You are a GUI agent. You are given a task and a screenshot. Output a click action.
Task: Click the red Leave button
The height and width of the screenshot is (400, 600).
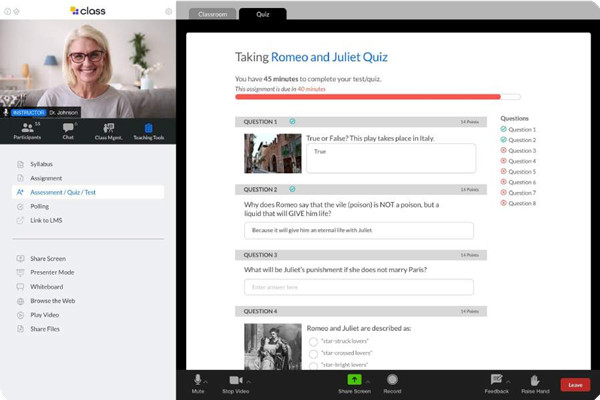574,384
